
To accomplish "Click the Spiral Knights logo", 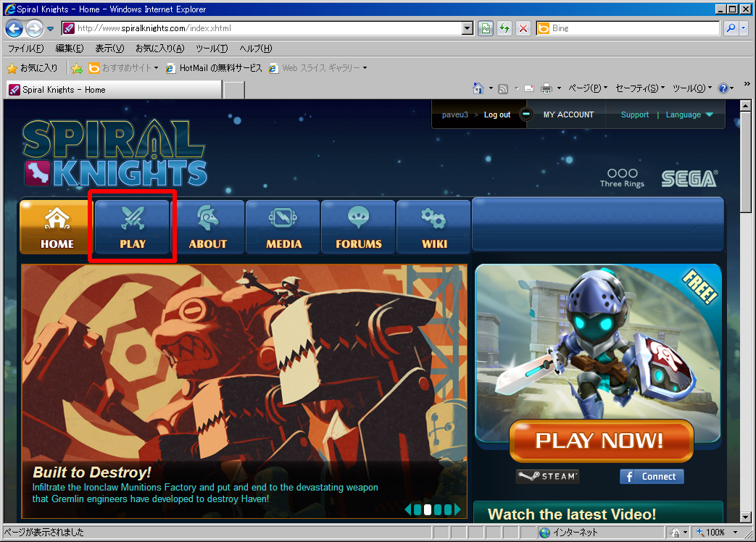I will point(115,153).
